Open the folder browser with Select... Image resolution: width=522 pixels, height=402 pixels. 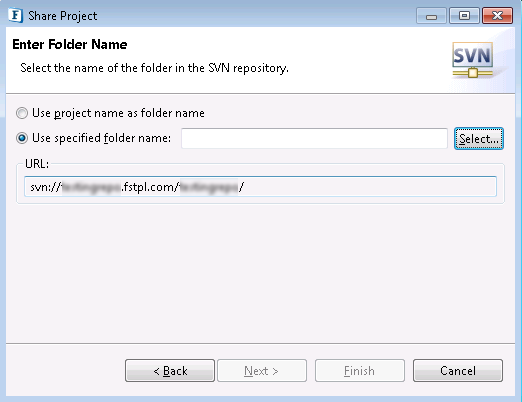[x=479, y=139]
